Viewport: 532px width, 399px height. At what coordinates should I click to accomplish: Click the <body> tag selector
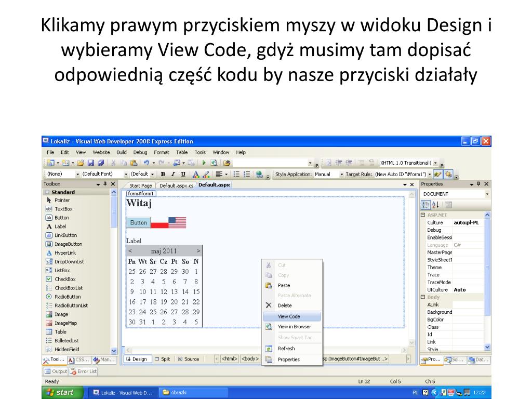pos(250,358)
